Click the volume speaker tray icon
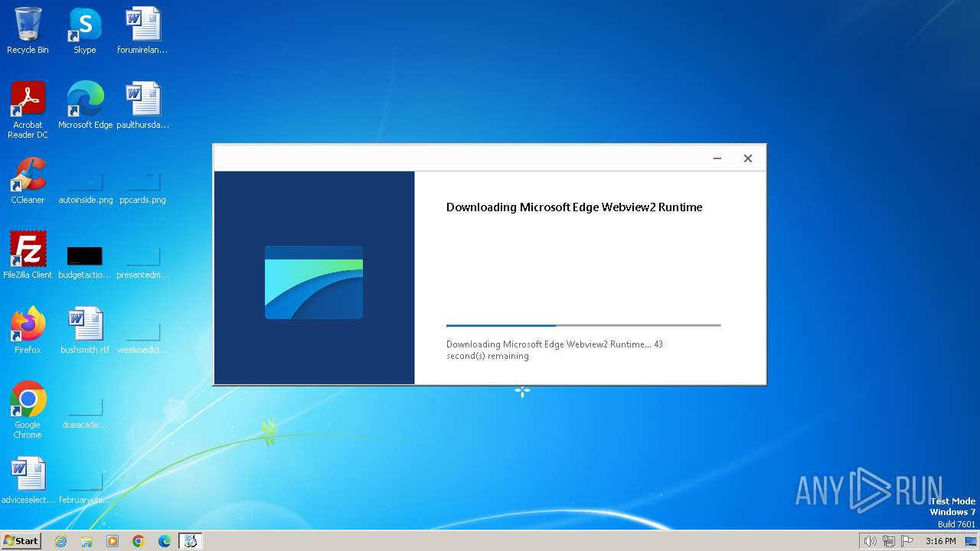This screenshot has height=551, width=980. (x=870, y=541)
